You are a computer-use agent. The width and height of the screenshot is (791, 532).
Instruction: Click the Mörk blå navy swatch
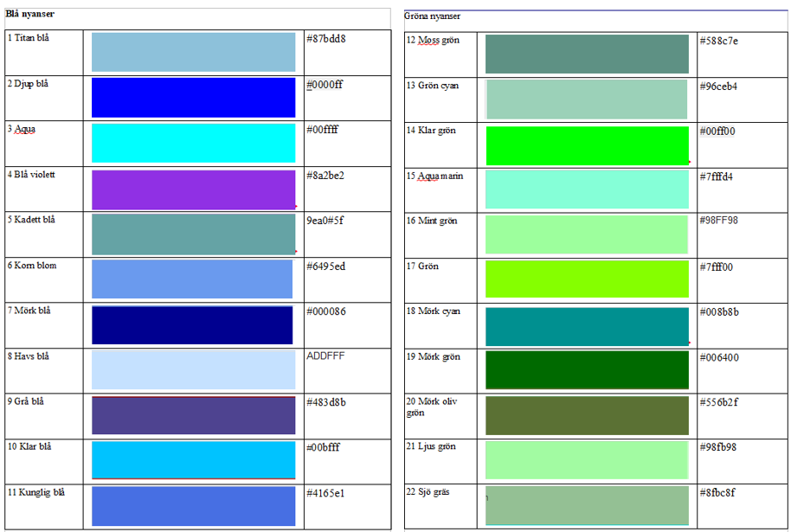192,325
